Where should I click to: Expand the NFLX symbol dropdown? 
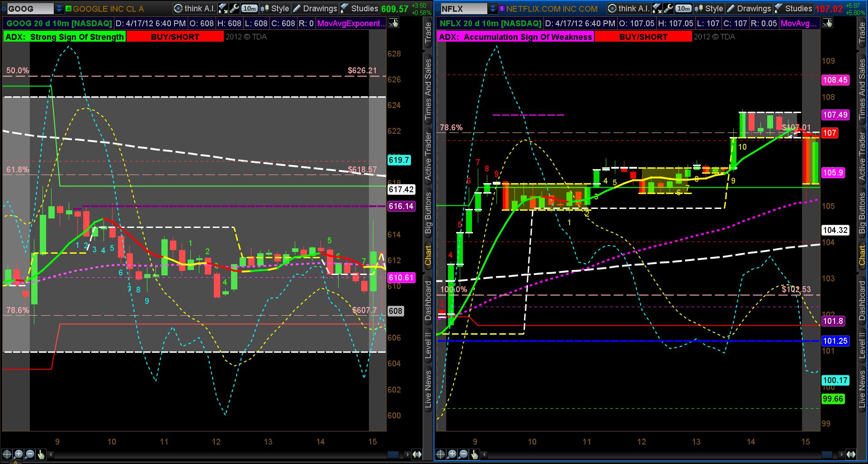493,9
